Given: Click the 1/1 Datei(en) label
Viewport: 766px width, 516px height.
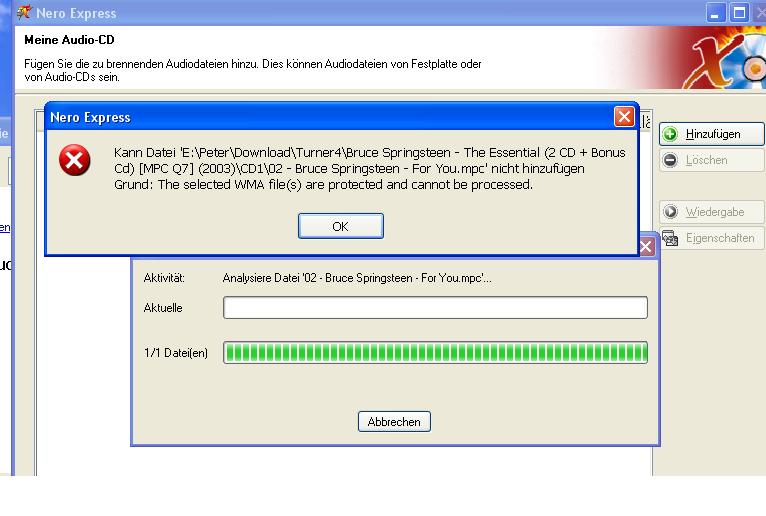Looking at the screenshot, I should [176, 353].
